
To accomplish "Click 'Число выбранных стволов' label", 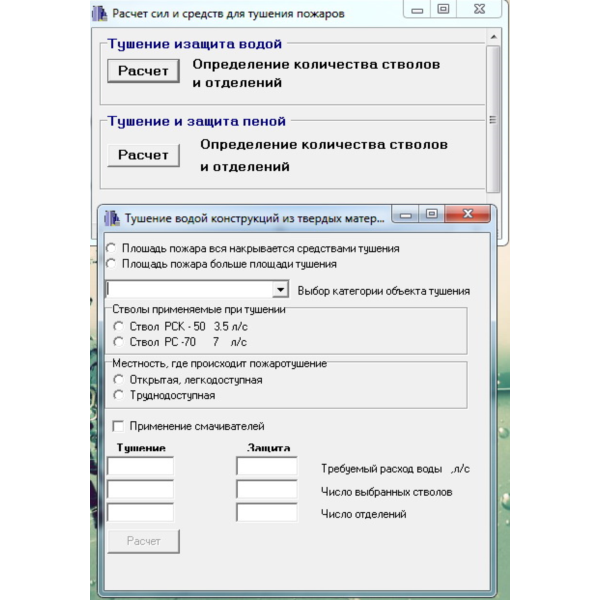I will [386, 492].
